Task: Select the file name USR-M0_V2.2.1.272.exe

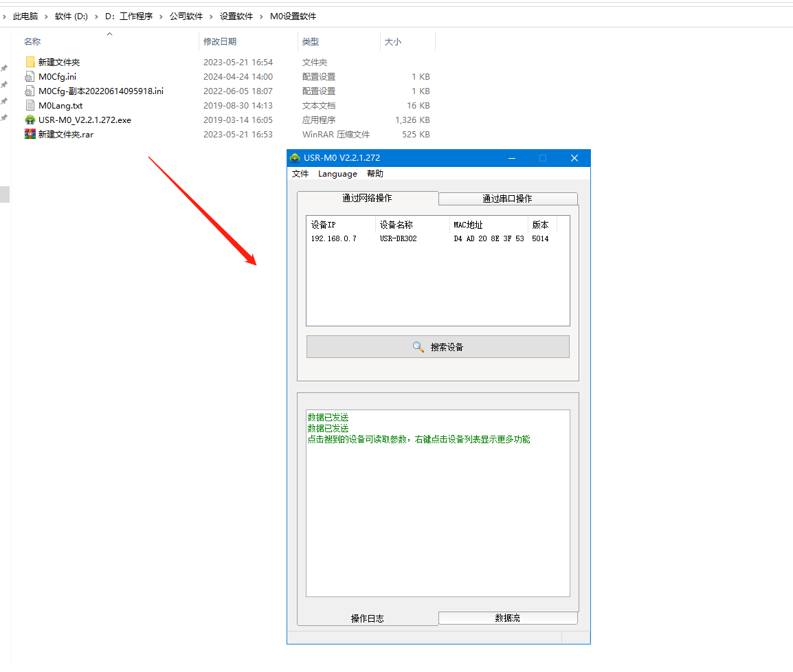Action: 85,120
